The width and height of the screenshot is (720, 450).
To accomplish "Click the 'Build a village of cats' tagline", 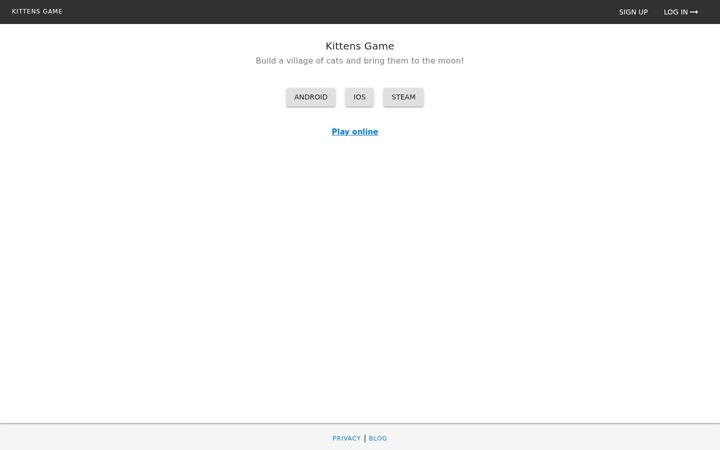I will pos(360,61).
